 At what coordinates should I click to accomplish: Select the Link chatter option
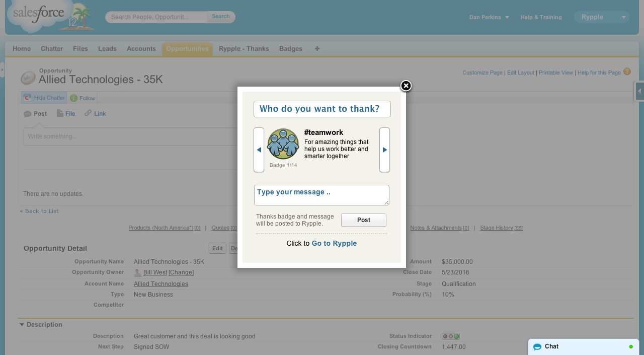tap(95, 114)
